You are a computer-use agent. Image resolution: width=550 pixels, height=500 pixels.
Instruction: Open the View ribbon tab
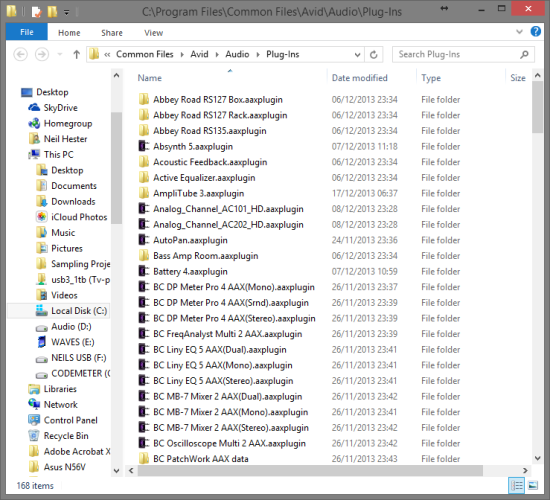(154, 33)
